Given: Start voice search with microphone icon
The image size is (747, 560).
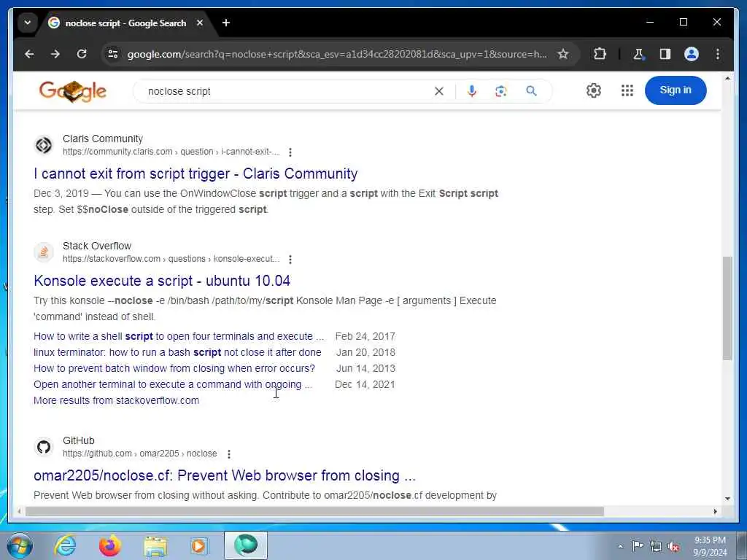Looking at the screenshot, I should click(x=472, y=91).
